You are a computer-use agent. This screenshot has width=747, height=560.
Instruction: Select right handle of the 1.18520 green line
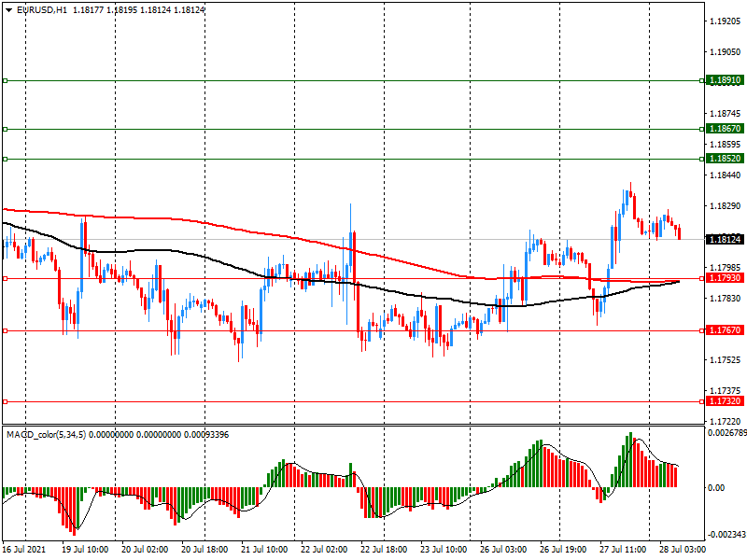(702, 159)
